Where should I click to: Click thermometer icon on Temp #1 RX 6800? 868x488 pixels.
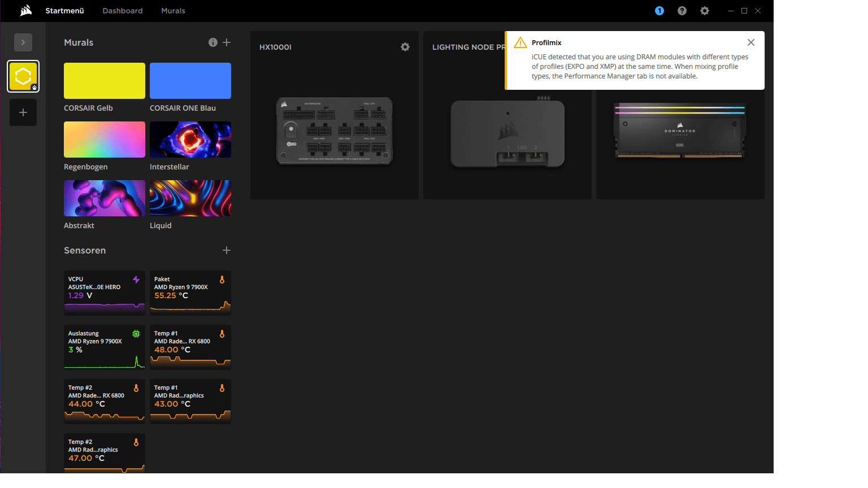point(222,334)
